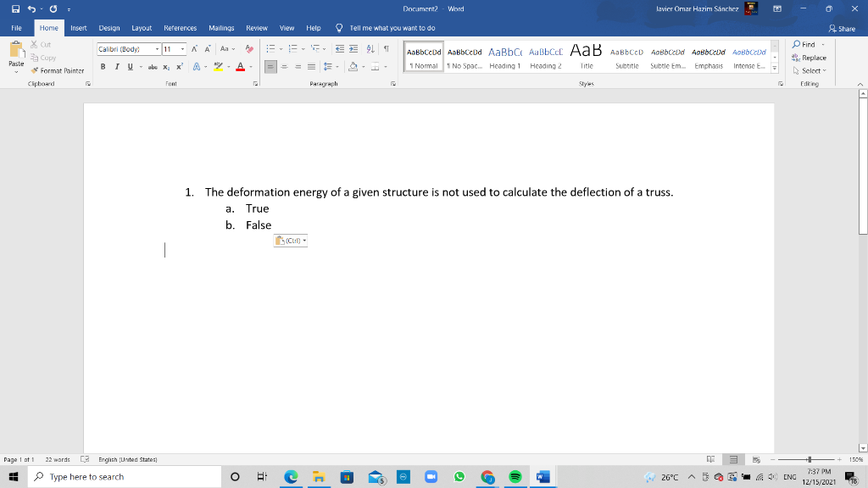Open the font name dropdown
Screen dimensions: 868x488
point(156,49)
